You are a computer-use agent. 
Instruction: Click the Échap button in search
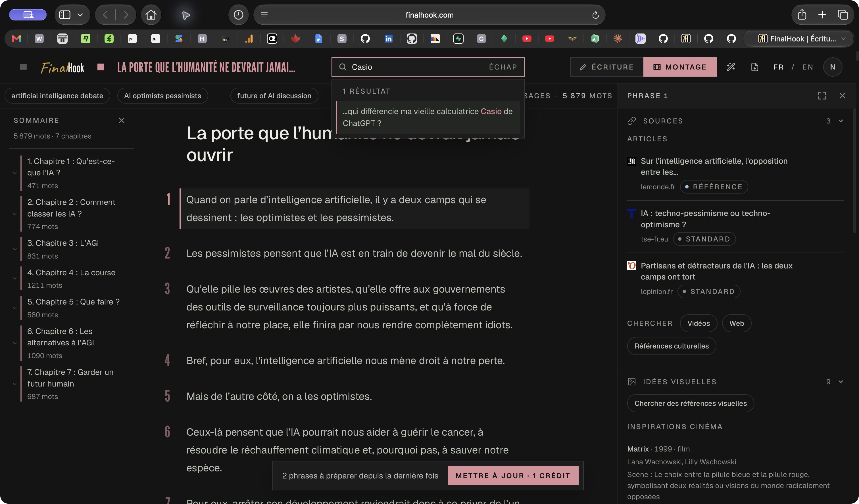click(503, 67)
